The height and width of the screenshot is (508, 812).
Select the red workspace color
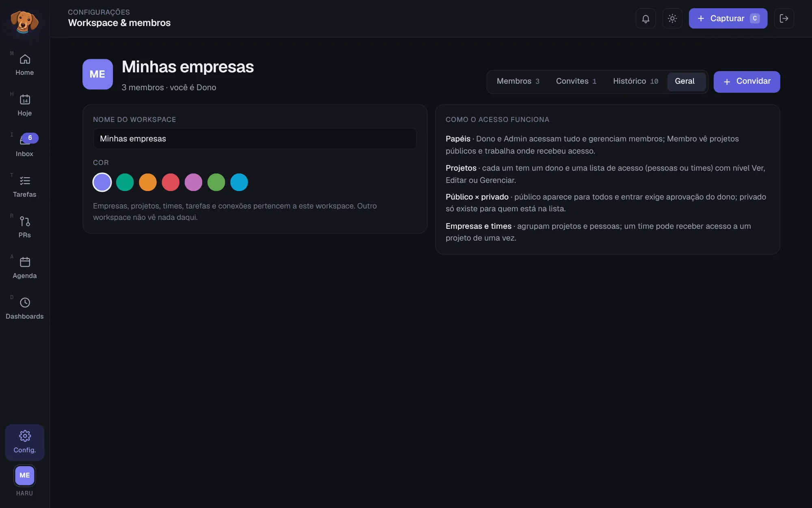click(171, 182)
